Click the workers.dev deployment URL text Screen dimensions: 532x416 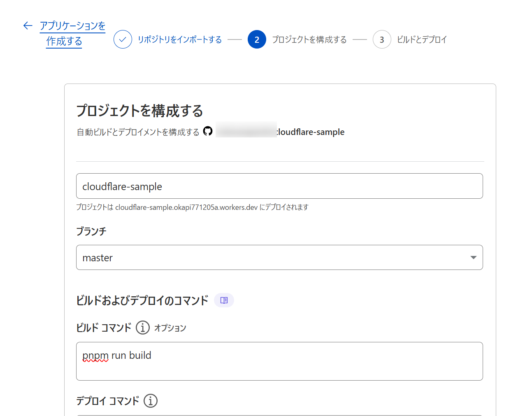(186, 207)
